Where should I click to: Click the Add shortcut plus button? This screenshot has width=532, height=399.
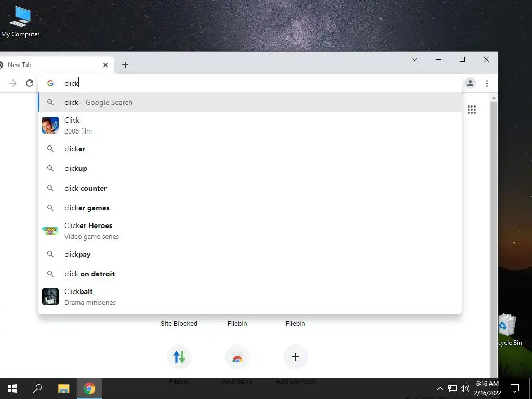pos(296,357)
